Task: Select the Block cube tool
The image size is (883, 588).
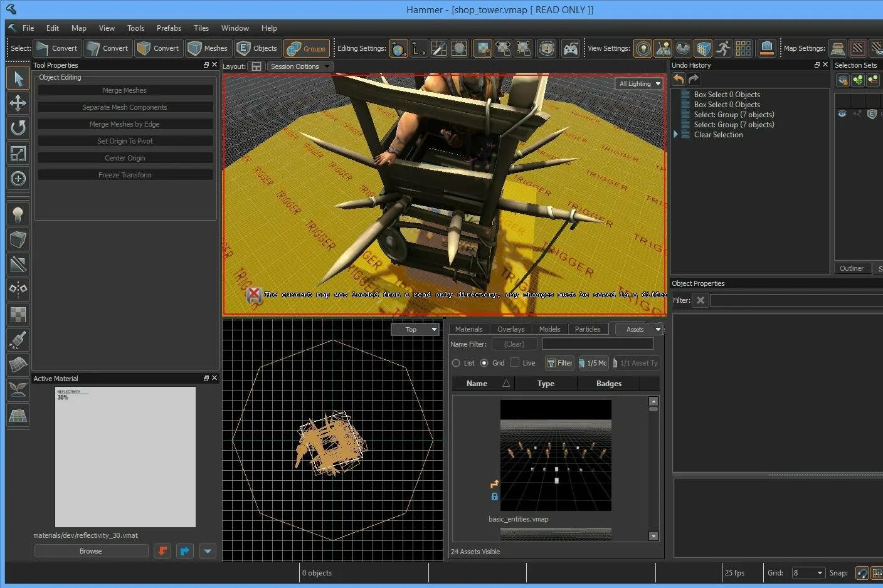Action: [x=18, y=239]
